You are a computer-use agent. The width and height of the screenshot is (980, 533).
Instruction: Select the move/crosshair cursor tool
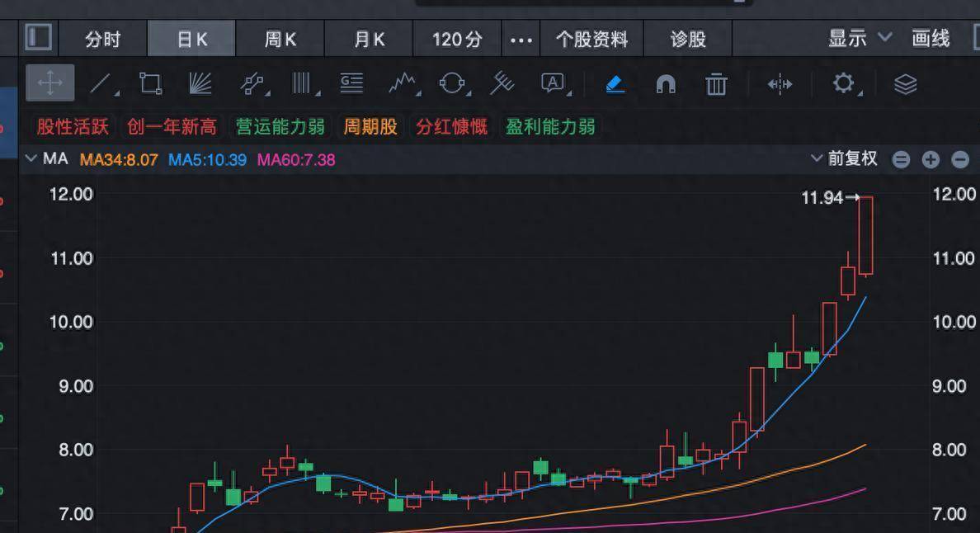50,83
